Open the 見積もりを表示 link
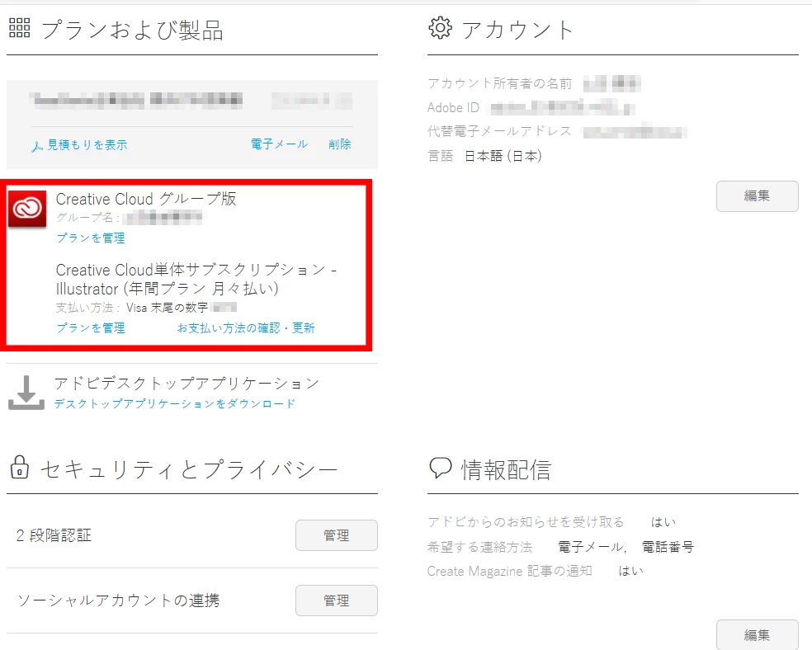 87,145
